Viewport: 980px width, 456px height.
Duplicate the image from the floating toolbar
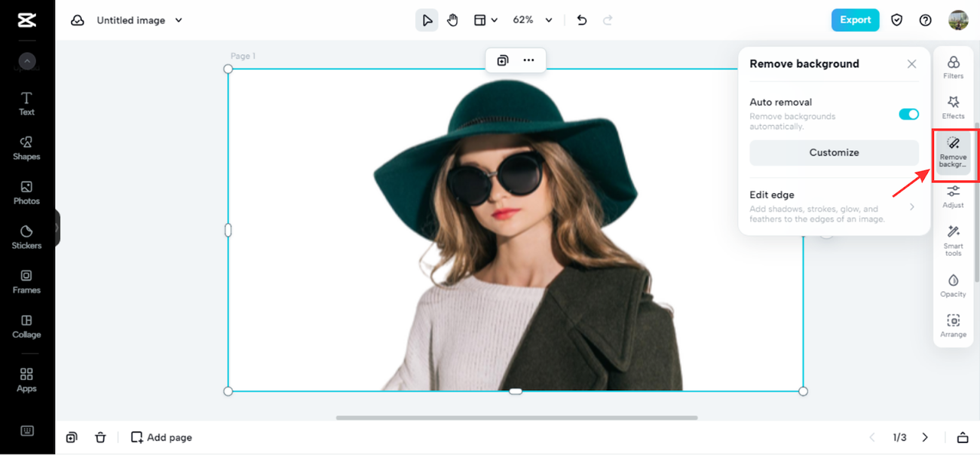(502, 61)
